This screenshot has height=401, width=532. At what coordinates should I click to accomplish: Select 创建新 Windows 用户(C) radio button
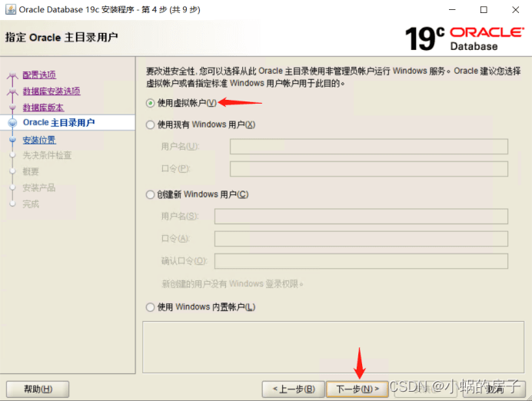pyautogui.click(x=151, y=195)
